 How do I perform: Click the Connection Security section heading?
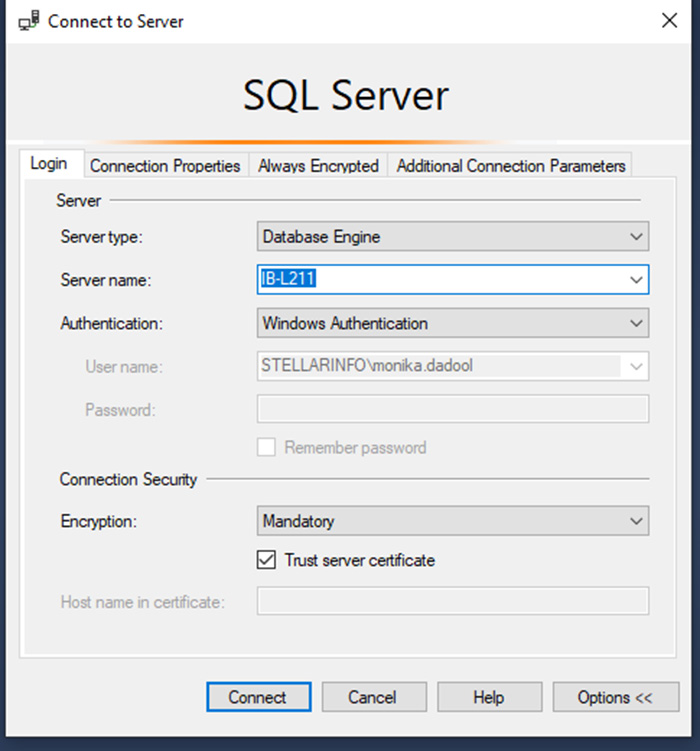(x=128, y=479)
